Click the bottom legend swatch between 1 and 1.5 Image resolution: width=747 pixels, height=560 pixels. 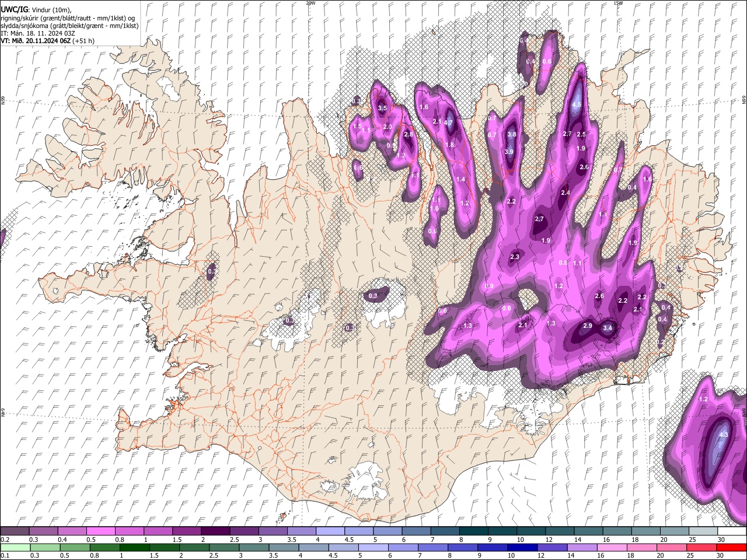click(134, 547)
